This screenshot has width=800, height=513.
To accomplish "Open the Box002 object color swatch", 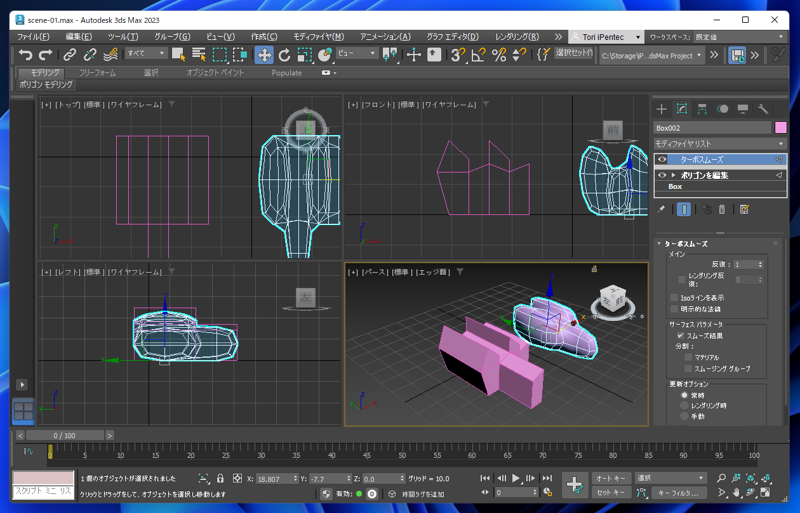I will [781, 128].
